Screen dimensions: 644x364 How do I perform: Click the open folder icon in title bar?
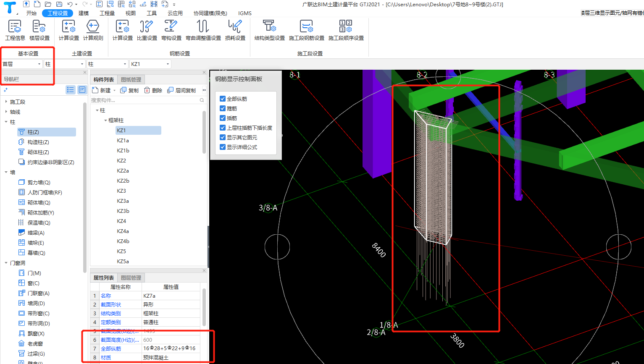(48, 4)
